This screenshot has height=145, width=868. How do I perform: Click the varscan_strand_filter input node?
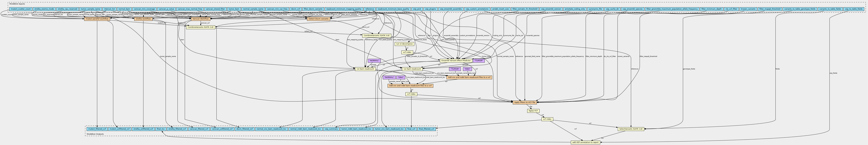point(215,9)
